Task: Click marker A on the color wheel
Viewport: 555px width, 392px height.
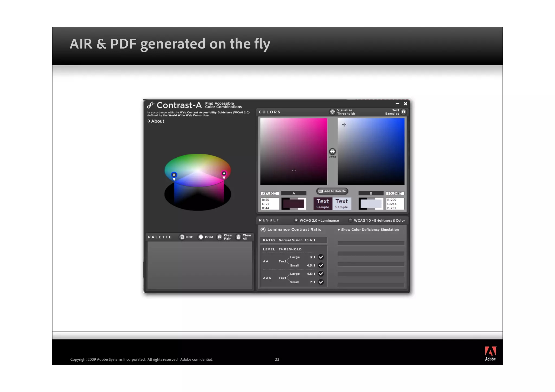Action: click(x=224, y=174)
